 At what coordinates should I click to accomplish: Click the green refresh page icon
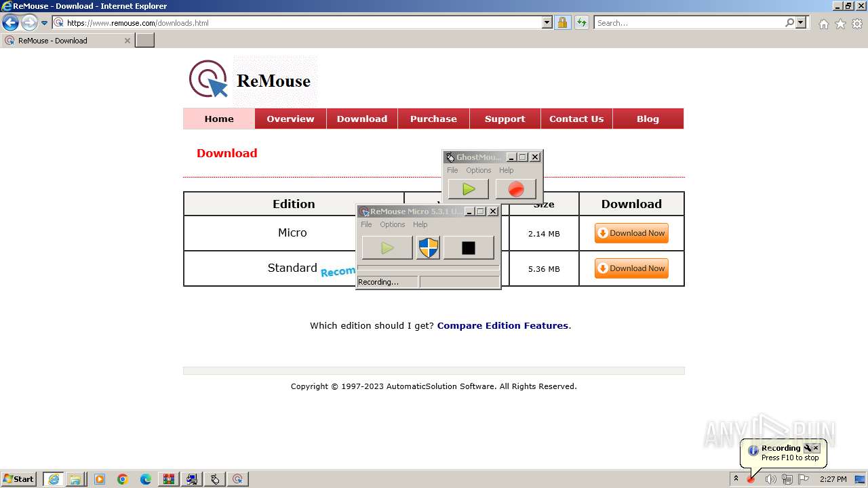pos(582,23)
